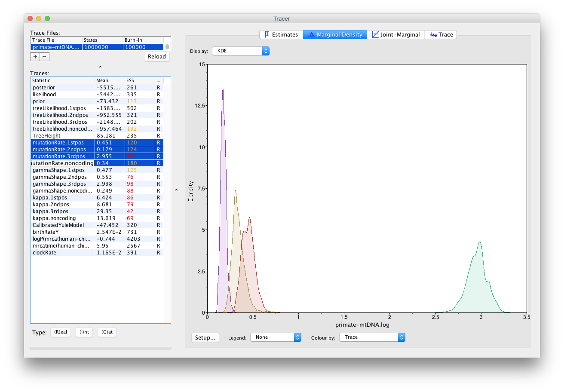Select the Marginal Density tab
Image resolution: width=564 pixels, height=392 pixels.
click(x=335, y=34)
